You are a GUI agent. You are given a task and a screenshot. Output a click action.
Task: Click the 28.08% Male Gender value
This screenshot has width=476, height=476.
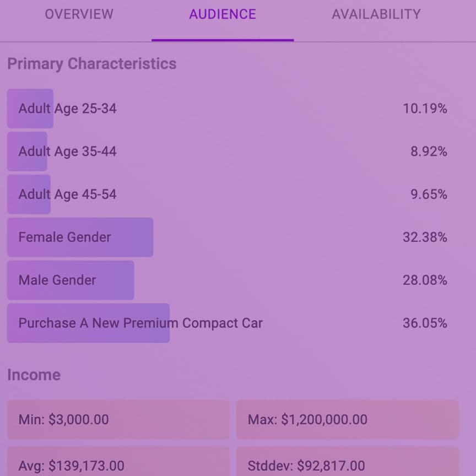pyautogui.click(x=425, y=280)
